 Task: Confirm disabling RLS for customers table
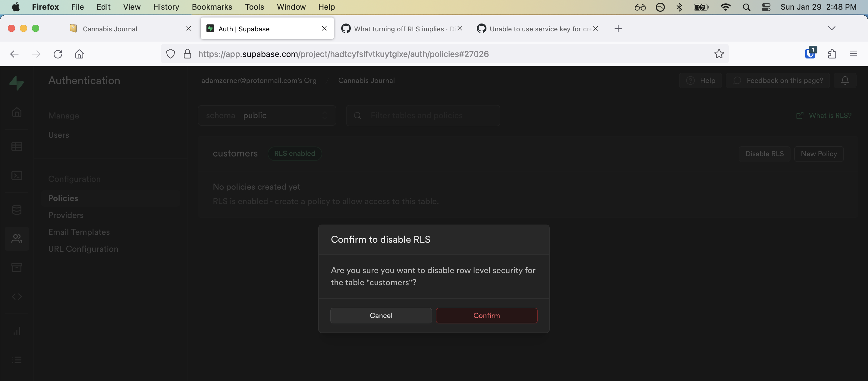486,315
